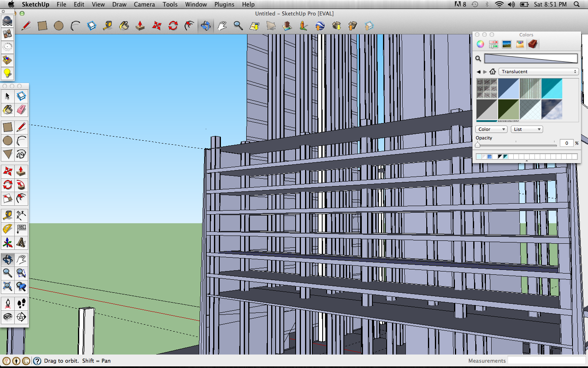Viewport: 588px width, 368px height.
Task: Choose the Push/Pull tool
Action: [x=21, y=171]
